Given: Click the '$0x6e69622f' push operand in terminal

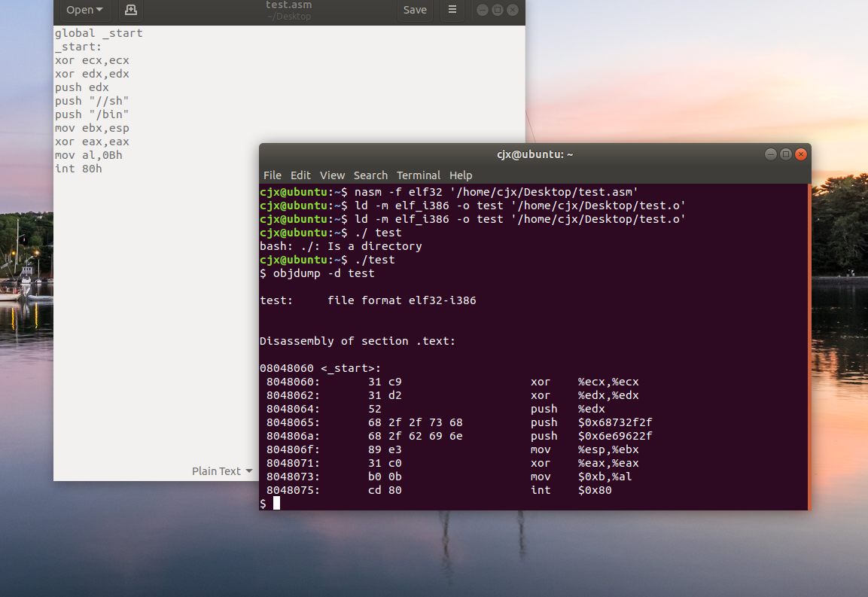Looking at the screenshot, I should [615, 436].
